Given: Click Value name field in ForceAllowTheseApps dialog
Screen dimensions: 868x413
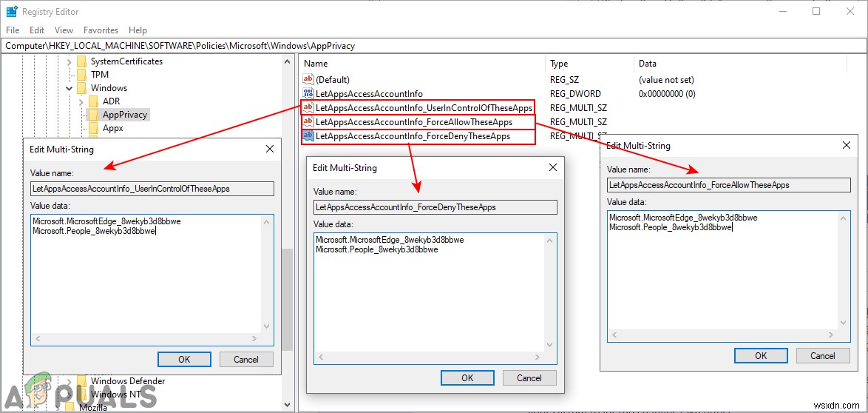Looking at the screenshot, I should 729,184.
